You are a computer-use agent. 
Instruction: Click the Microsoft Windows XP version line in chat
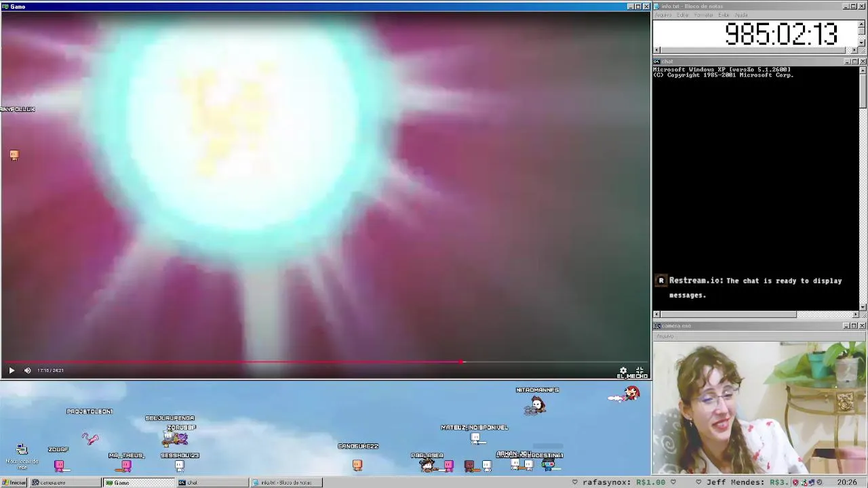pos(722,69)
